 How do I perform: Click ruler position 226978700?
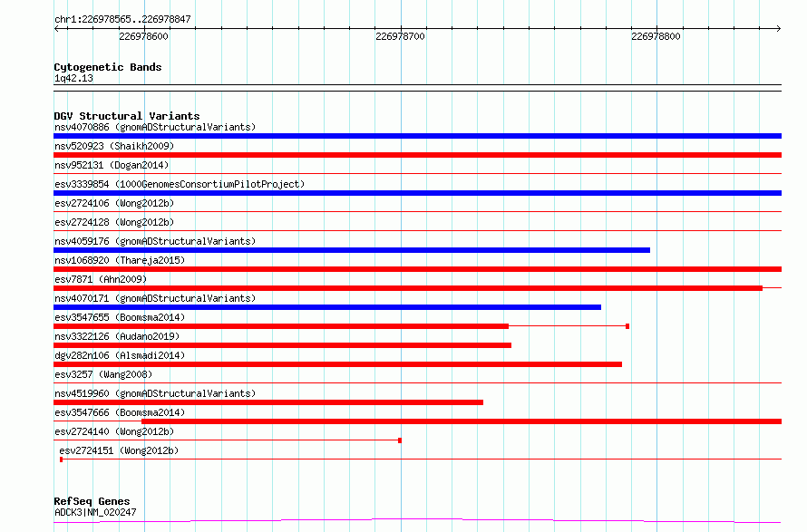pyautogui.click(x=400, y=36)
